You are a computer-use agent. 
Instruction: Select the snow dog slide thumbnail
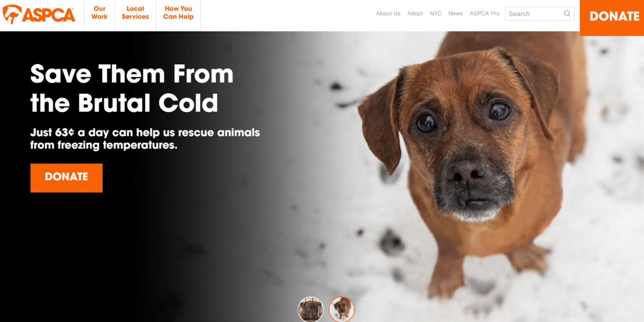[x=342, y=309]
